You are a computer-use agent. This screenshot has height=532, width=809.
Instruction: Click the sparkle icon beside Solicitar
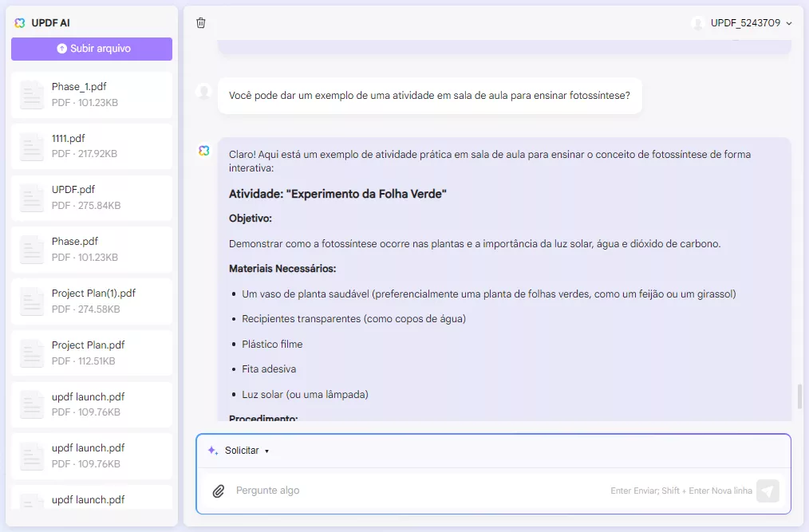coord(211,450)
